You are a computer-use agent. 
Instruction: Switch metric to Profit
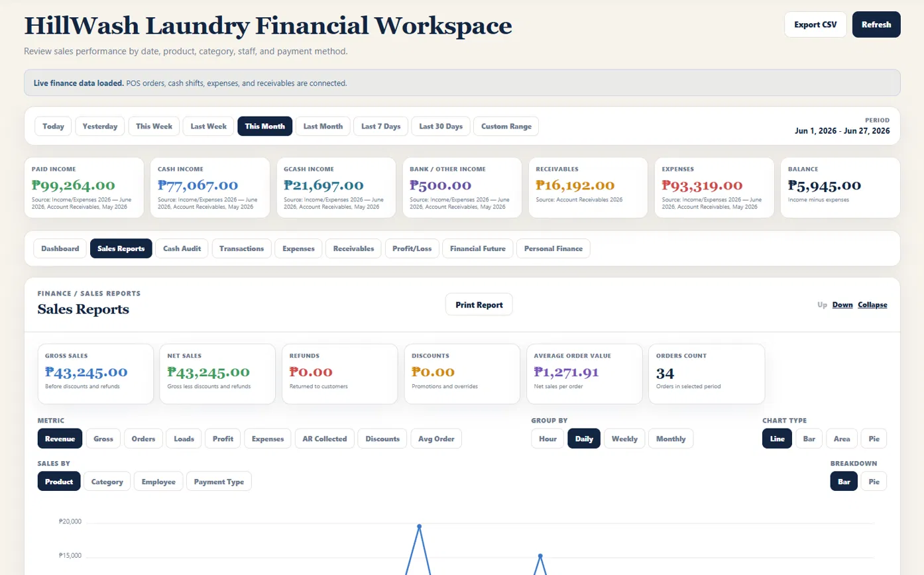(x=223, y=439)
